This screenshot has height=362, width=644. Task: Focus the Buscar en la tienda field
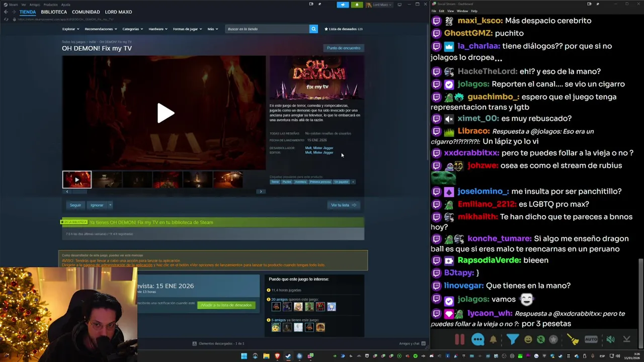coord(267,29)
